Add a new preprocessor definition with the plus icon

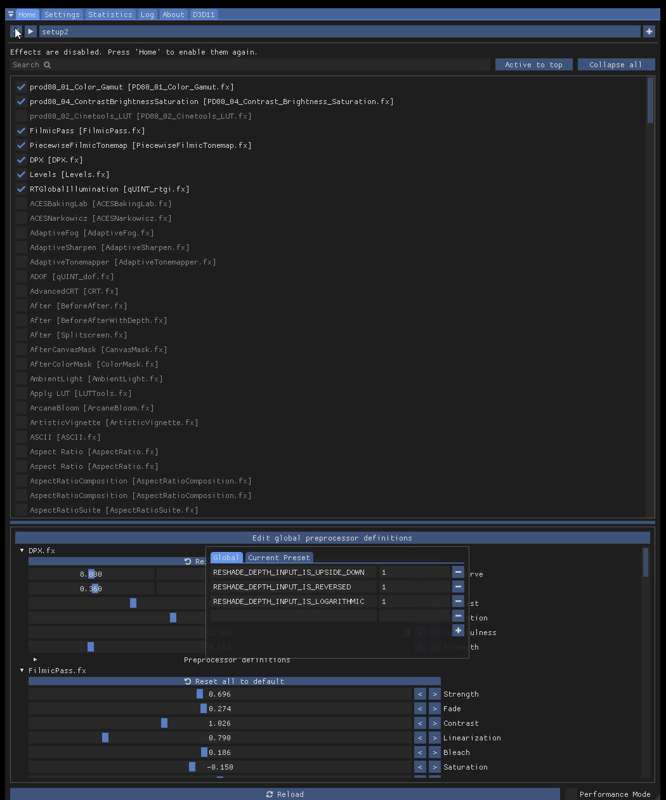tap(458, 631)
